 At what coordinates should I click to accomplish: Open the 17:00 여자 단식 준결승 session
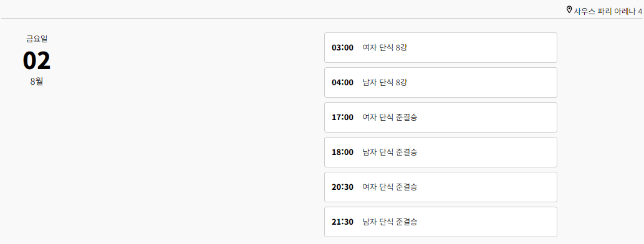(x=441, y=117)
